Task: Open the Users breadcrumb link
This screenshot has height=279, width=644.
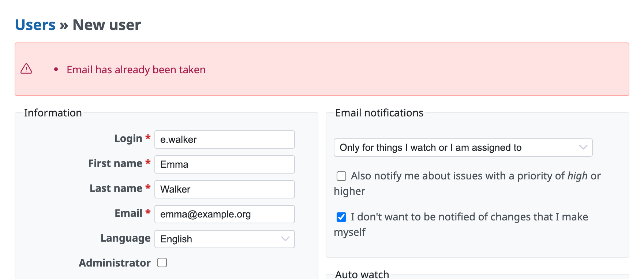Action: tap(35, 25)
